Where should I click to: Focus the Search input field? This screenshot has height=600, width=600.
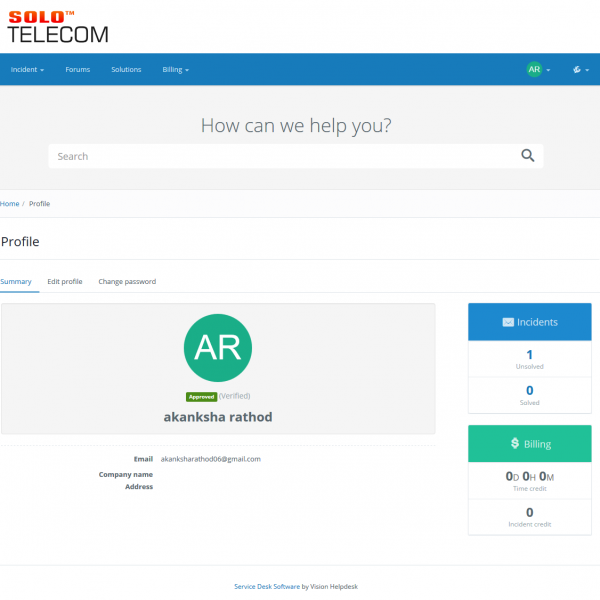(x=280, y=156)
